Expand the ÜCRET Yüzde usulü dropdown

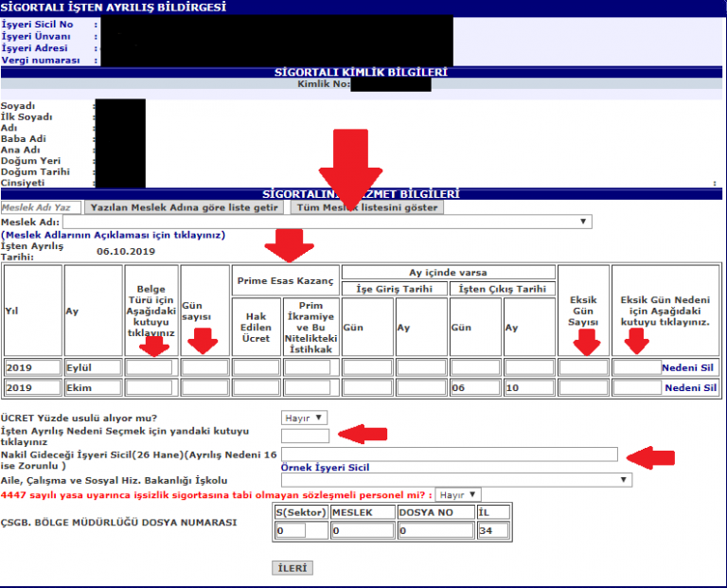pyautogui.click(x=305, y=418)
